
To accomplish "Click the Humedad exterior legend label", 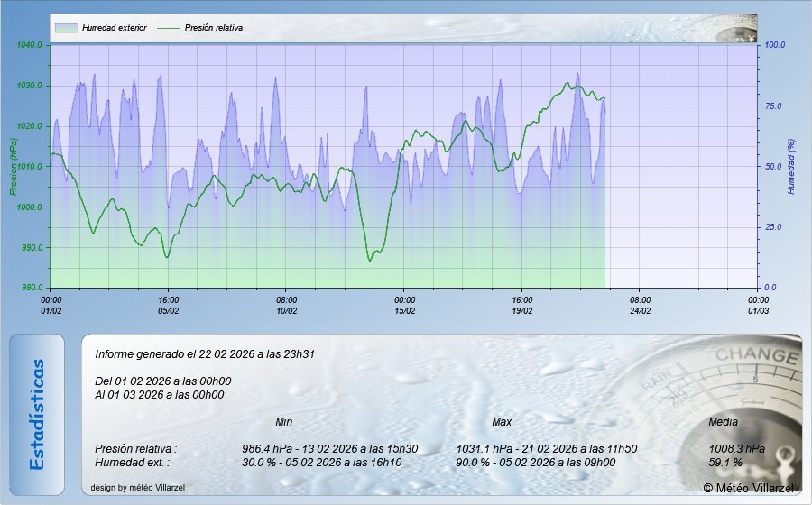I will (114, 28).
